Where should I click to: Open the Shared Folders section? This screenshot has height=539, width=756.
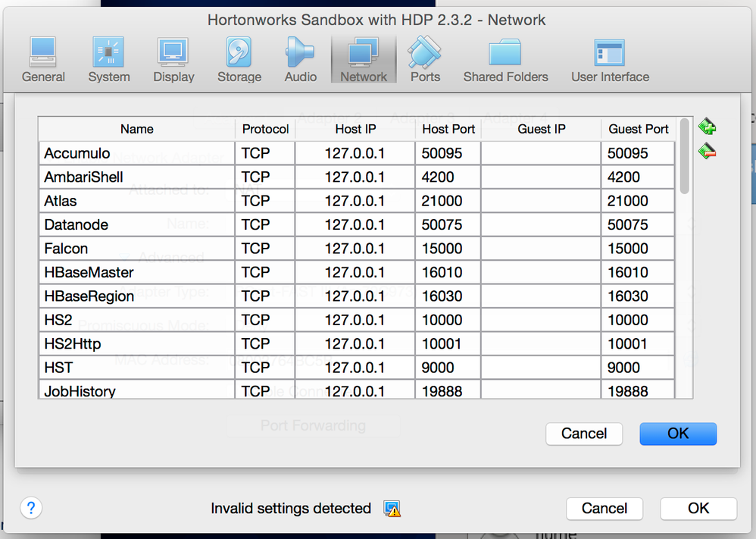(x=506, y=59)
